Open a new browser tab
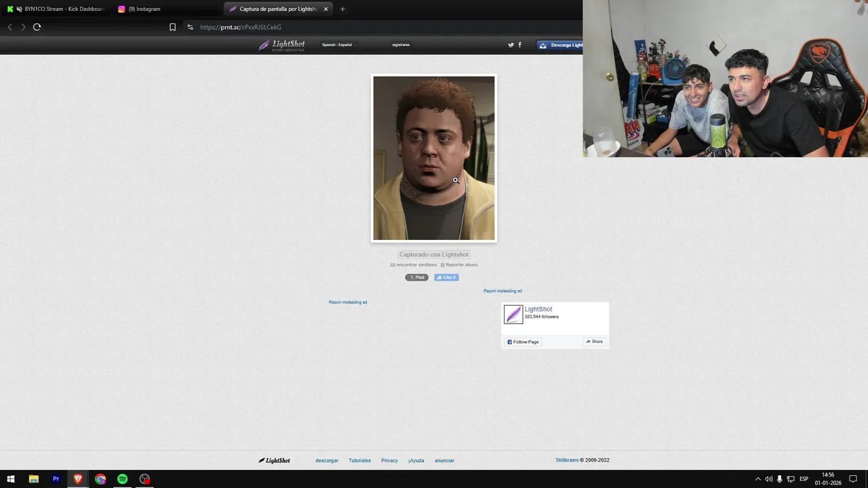Viewport: 868px width, 488px height. point(342,9)
